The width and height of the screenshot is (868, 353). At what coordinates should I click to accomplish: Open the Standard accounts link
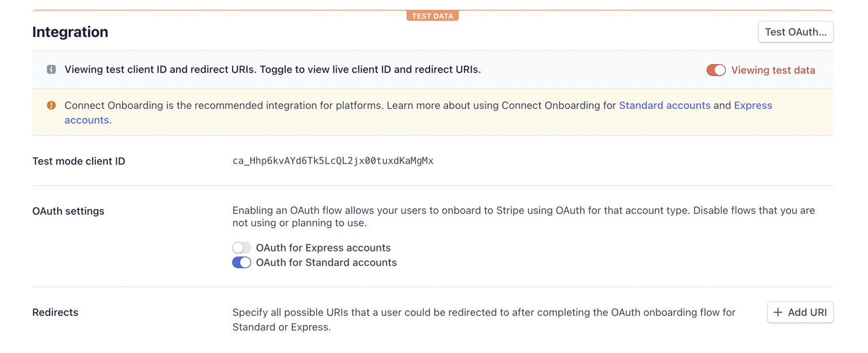[x=664, y=105]
